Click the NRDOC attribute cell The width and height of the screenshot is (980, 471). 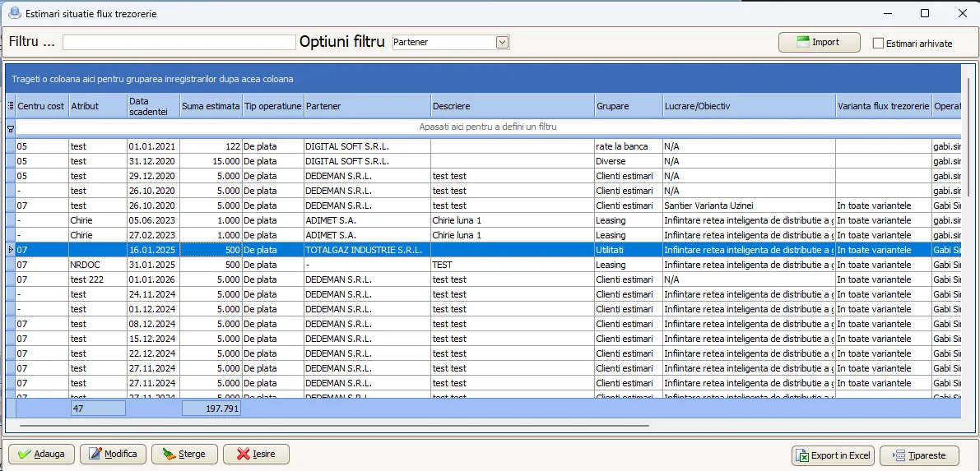[97, 264]
